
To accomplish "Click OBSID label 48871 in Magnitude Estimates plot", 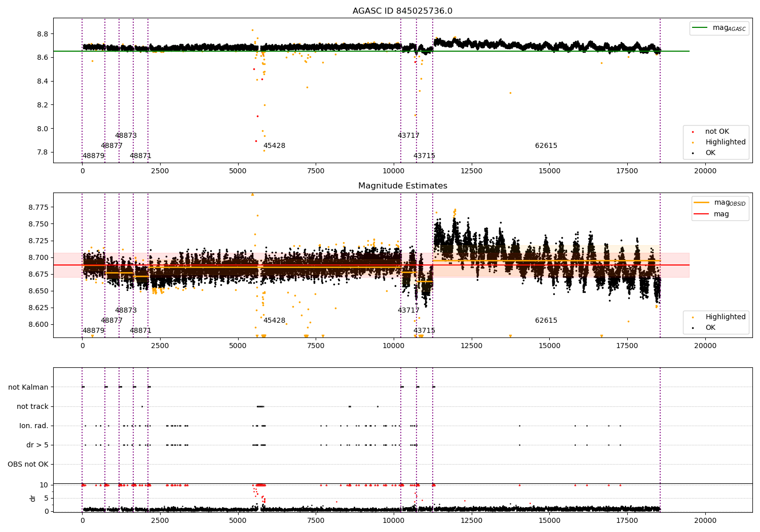I will tap(141, 331).
